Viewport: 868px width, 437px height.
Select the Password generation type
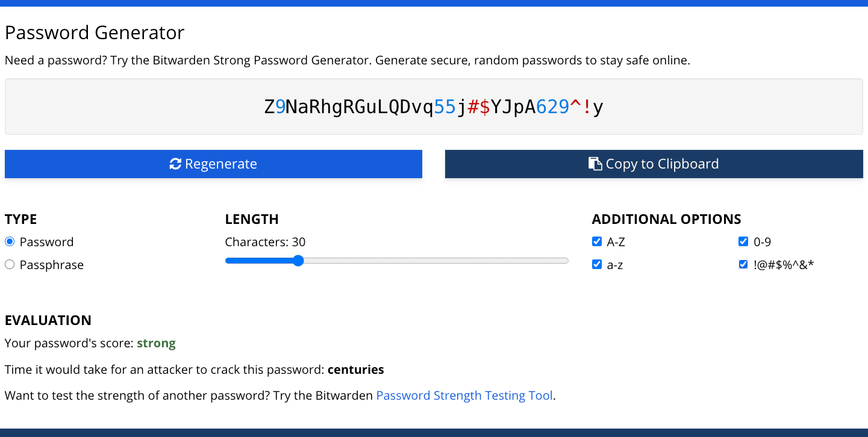(9, 241)
